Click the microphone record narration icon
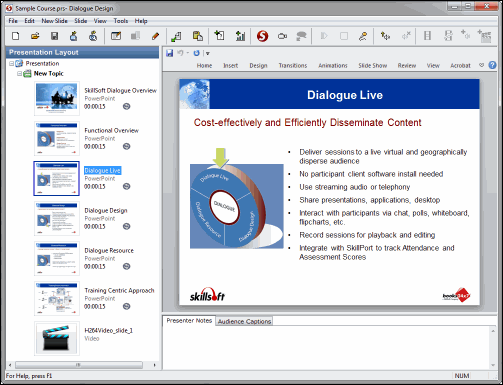Viewport: 503px width, 385px height. [x=363, y=36]
